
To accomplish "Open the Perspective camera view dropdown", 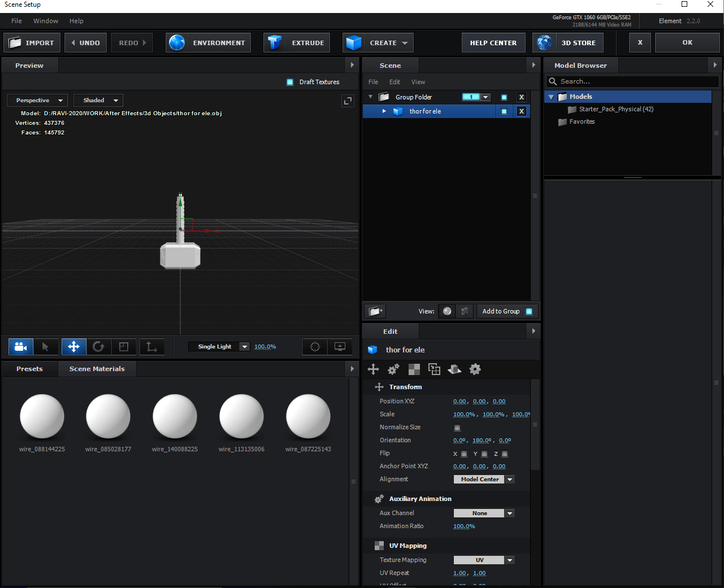I will (37, 101).
